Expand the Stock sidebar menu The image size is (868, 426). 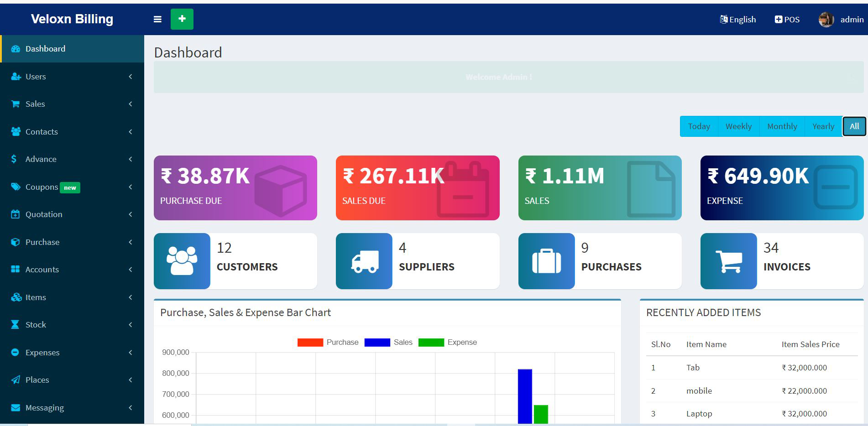click(x=72, y=325)
